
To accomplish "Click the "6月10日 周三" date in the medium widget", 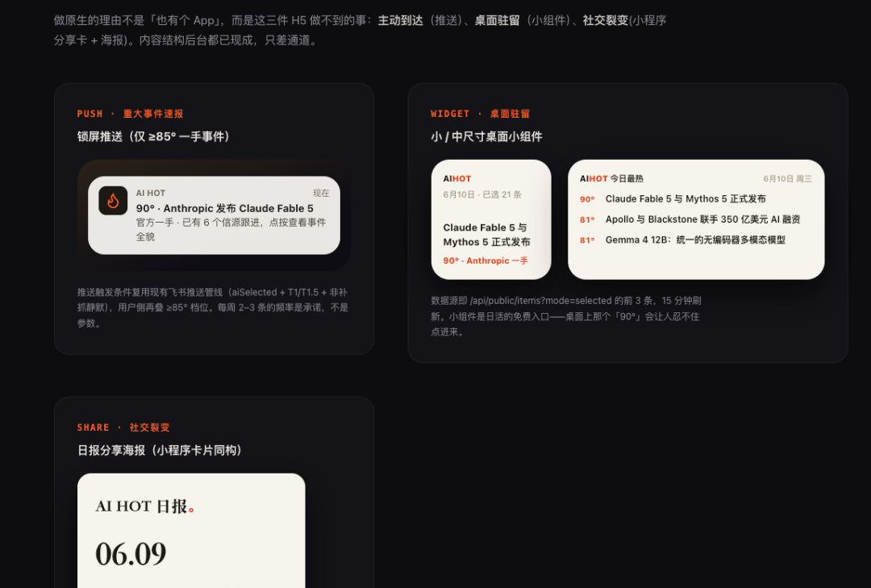I will [787, 178].
